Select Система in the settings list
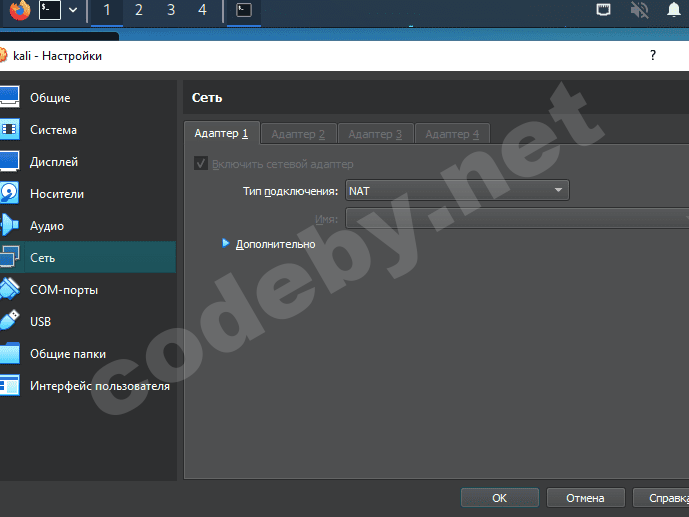The height and width of the screenshot is (517, 689). tap(54, 130)
